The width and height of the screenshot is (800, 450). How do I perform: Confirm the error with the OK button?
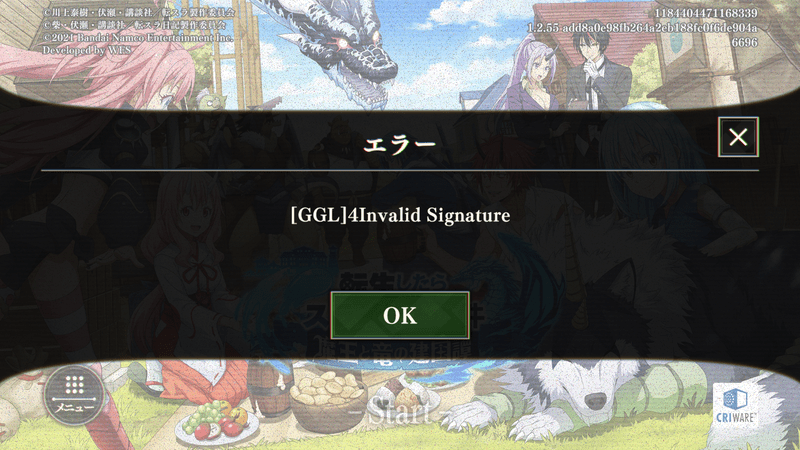point(400,315)
